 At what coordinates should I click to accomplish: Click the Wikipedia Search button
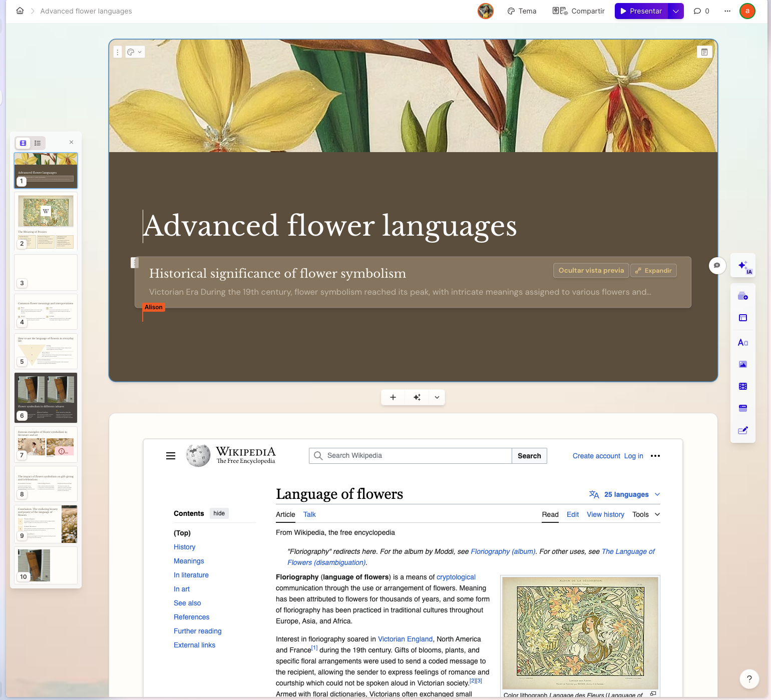529,456
